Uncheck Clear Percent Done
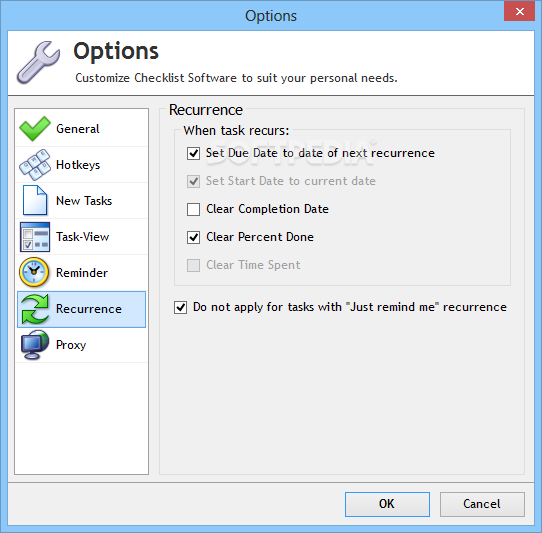Viewport: 542px width, 533px height. click(193, 237)
